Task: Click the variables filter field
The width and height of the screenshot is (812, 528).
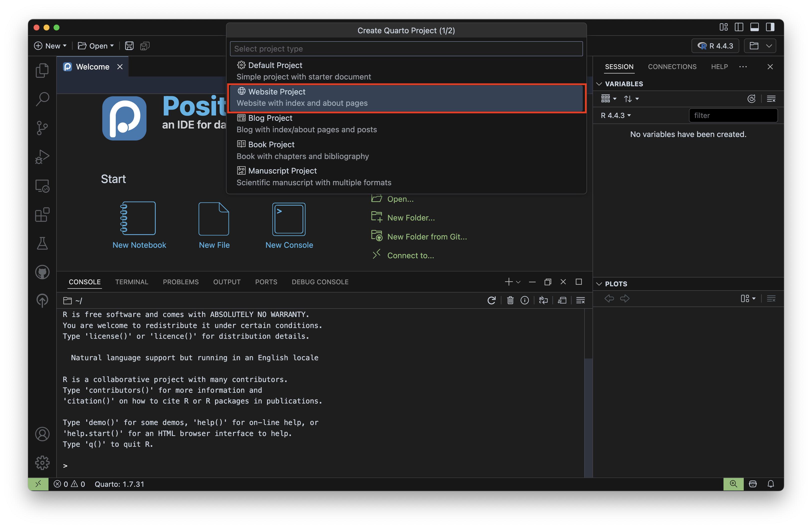Action: 733,115
